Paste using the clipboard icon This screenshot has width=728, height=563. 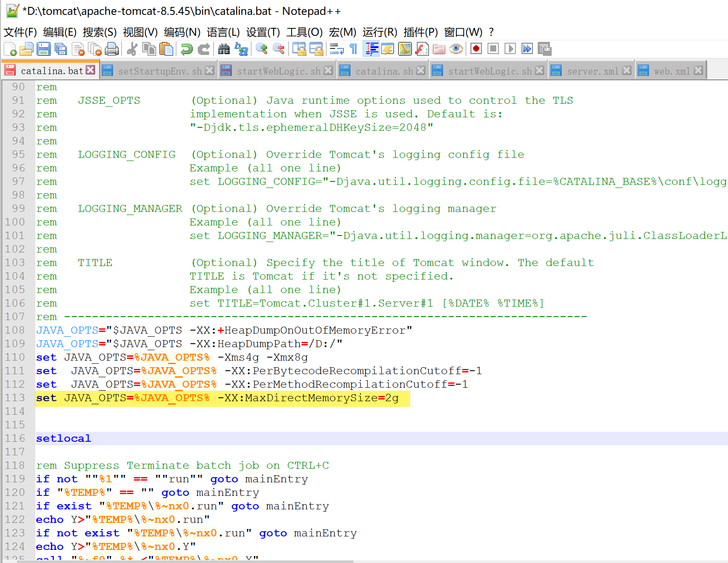tap(166, 49)
